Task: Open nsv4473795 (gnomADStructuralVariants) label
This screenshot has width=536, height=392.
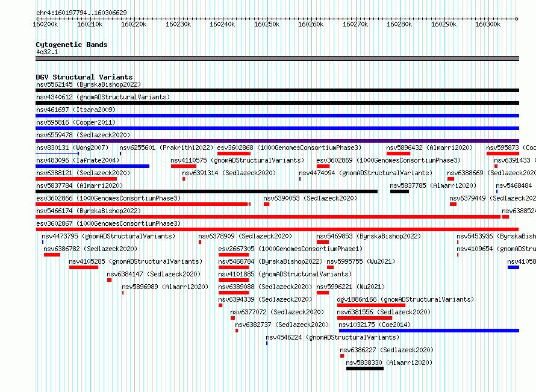Action: pos(108,236)
